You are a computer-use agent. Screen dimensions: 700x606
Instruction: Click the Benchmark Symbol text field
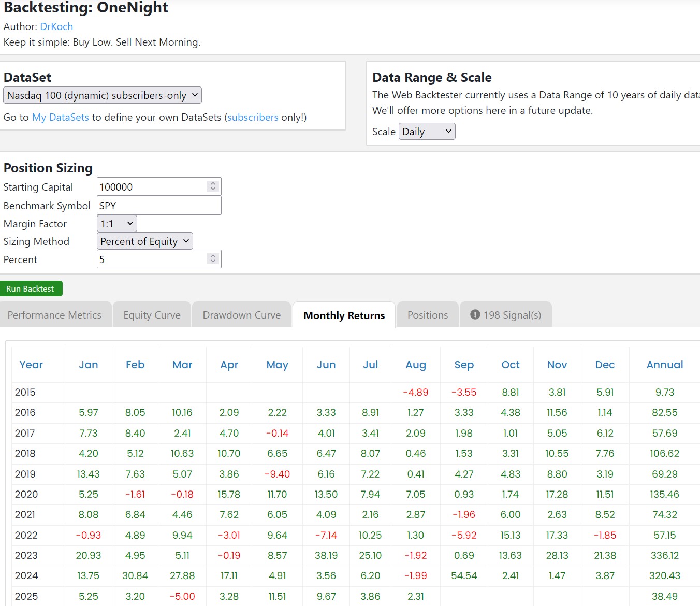(x=158, y=206)
